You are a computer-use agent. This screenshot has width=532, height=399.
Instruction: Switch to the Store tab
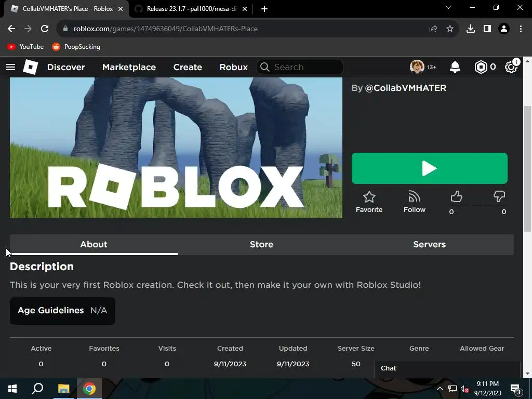(262, 244)
